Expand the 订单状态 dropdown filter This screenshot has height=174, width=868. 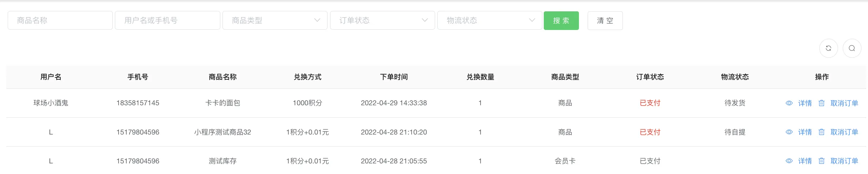tap(382, 20)
